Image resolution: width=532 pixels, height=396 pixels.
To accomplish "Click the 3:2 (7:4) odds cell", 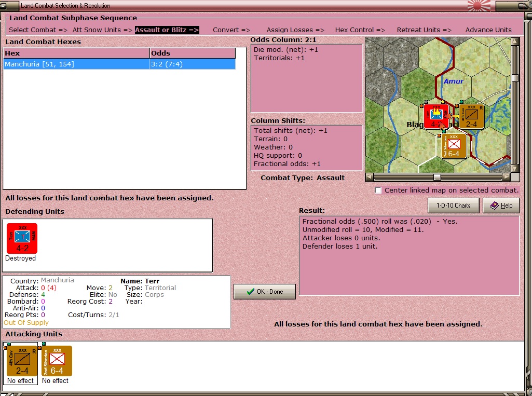I will (193, 64).
